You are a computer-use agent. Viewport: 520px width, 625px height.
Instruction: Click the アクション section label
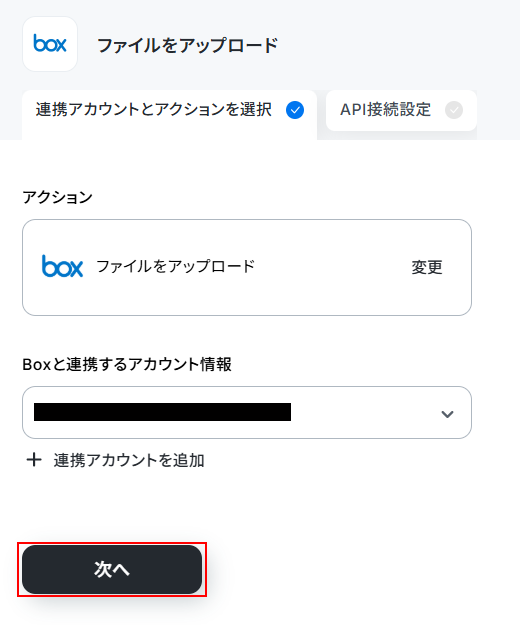(57, 197)
